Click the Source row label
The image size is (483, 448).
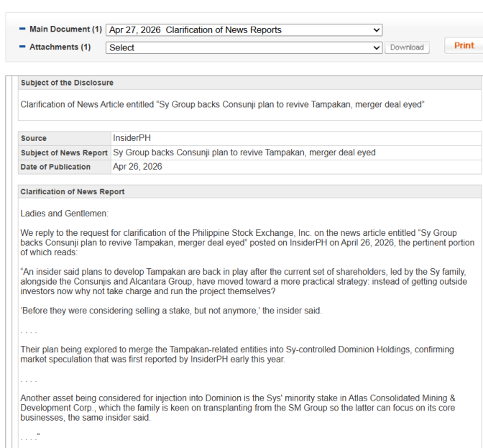(34, 138)
